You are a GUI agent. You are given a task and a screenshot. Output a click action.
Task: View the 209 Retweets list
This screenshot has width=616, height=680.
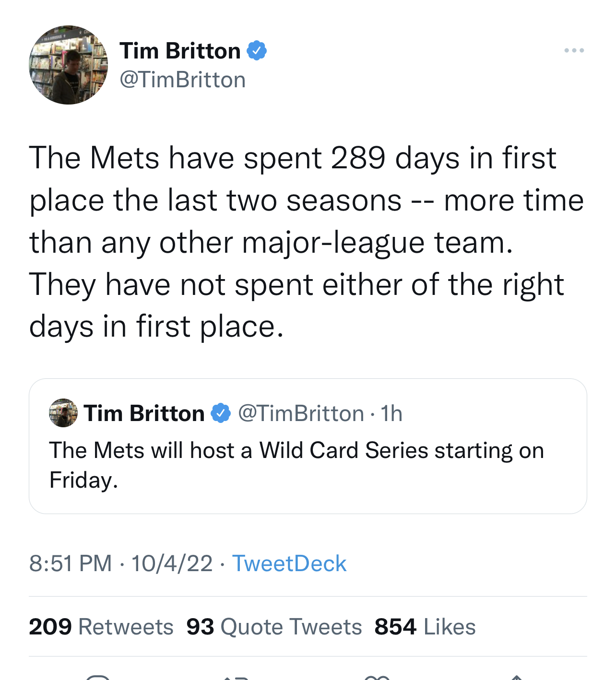click(x=101, y=627)
